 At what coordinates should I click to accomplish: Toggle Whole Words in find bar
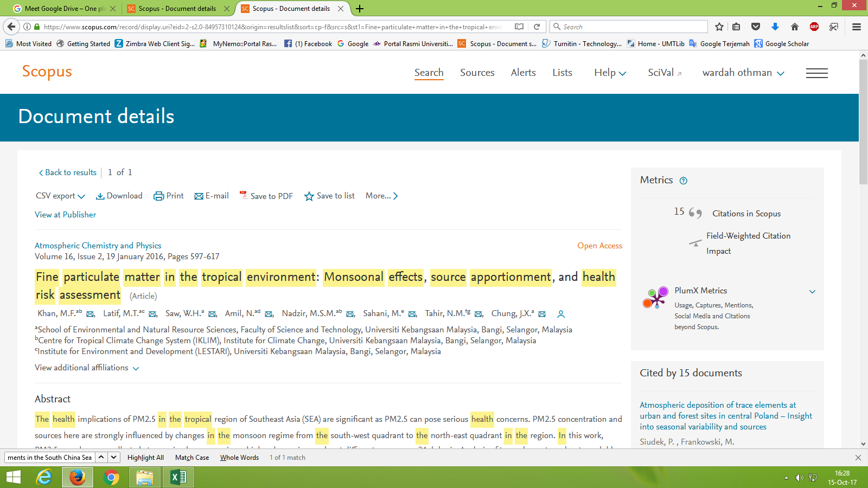click(x=239, y=458)
